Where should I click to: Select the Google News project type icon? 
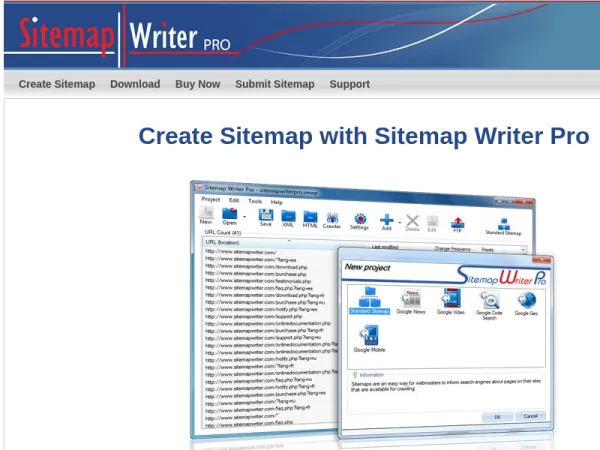click(x=411, y=302)
